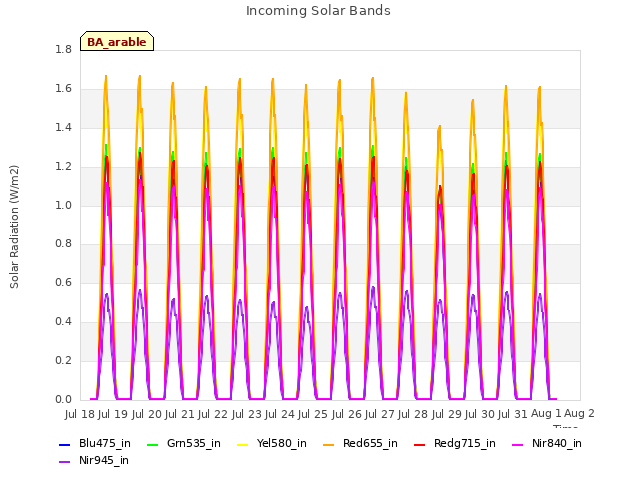Viewport: 640px width, 480px height.
Task: Click the 1.4 y-axis tick label
Action: (63, 127)
